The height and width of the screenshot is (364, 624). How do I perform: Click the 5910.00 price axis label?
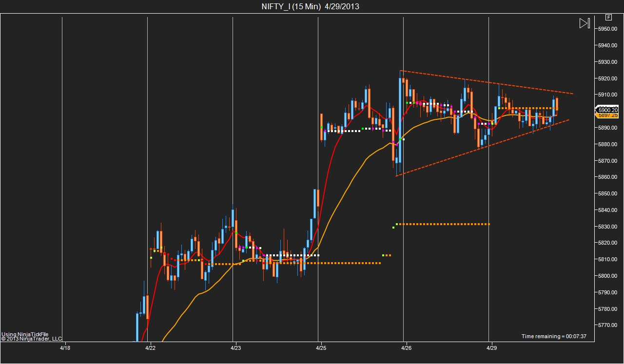click(x=608, y=95)
